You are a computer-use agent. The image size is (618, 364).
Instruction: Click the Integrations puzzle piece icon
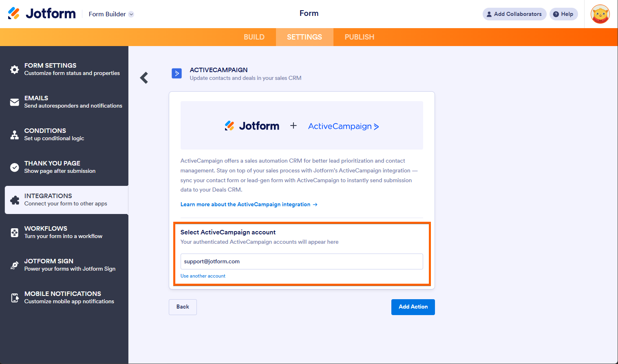click(15, 200)
